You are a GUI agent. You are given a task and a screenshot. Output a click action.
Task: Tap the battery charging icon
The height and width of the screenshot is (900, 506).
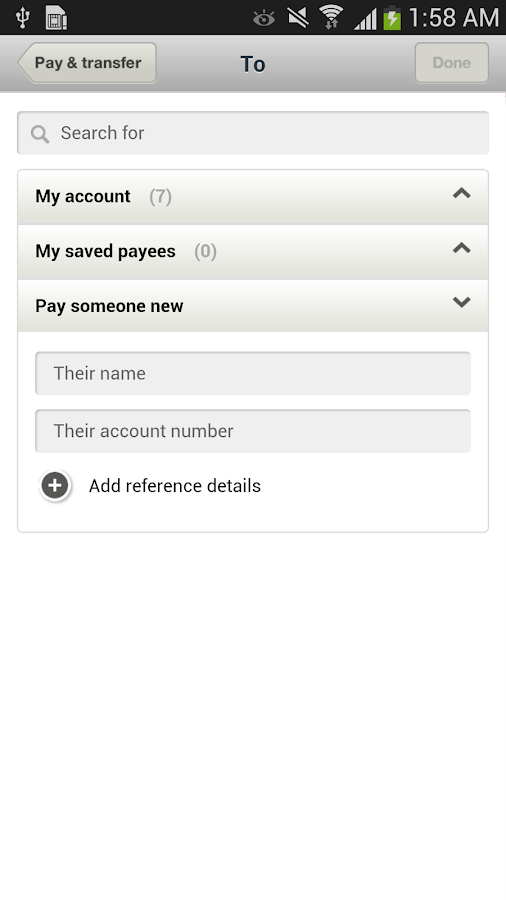click(392, 17)
